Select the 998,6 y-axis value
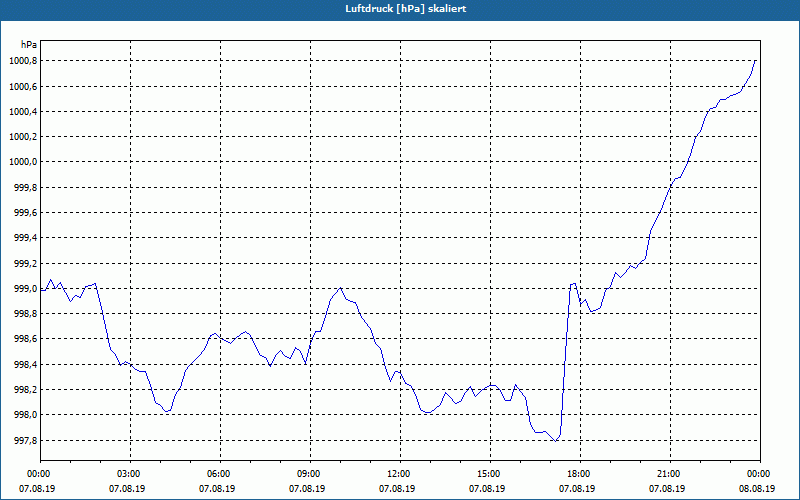 click(x=26, y=339)
